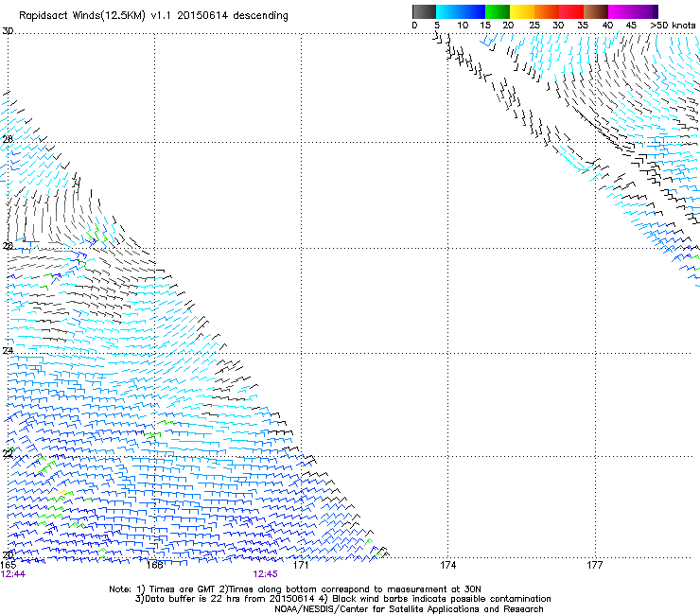Click the "NOAA/NESDIS/Center for Satellite Applications and Research" credit
The height and width of the screenshot is (615, 700).
(409, 609)
